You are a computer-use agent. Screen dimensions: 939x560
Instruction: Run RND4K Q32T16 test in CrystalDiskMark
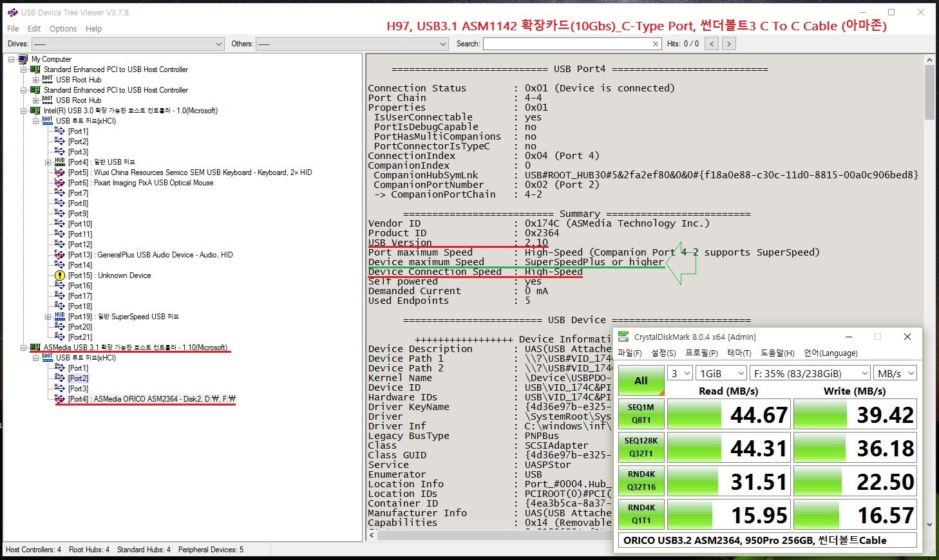coord(641,480)
